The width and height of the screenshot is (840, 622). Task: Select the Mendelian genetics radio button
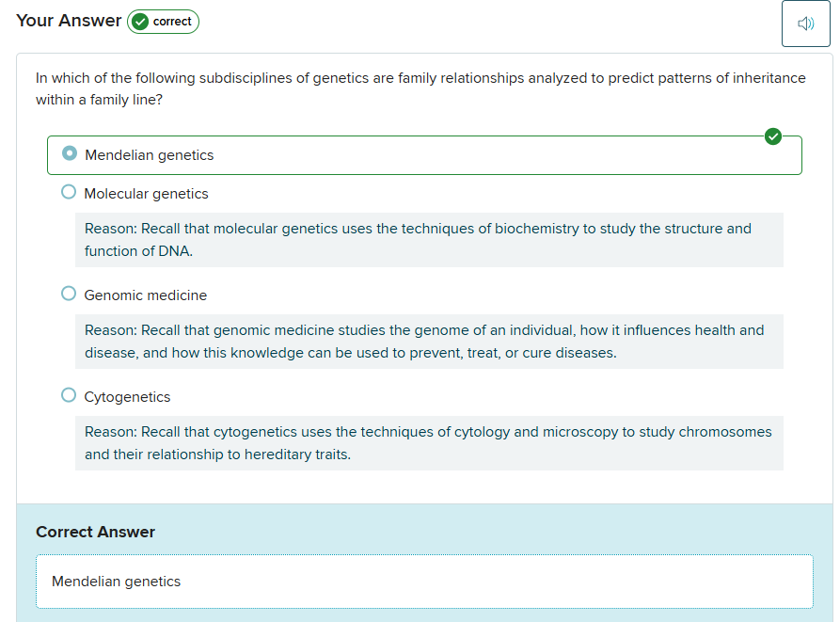[69, 153]
